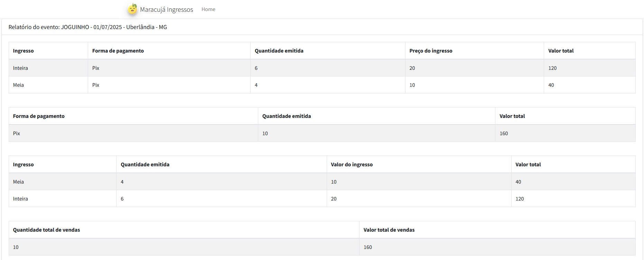This screenshot has width=644, height=260.
Task: Select the Pix row in payment summary table
Action: [17, 133]
